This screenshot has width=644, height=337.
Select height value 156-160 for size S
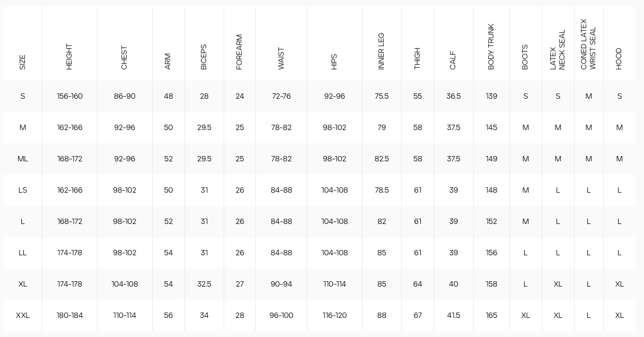coord(70,96)
